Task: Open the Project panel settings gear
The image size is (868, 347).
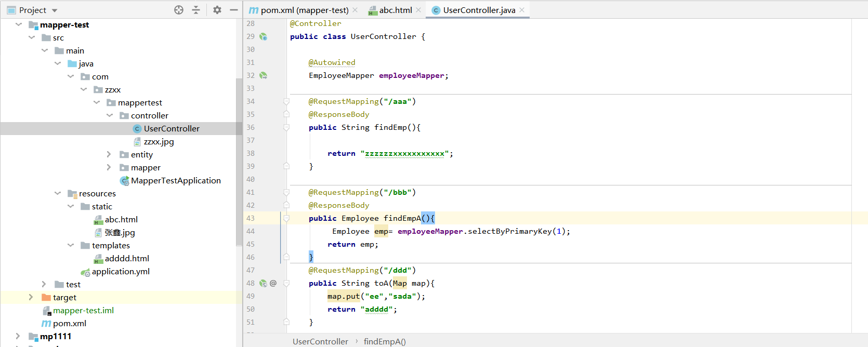Action: click(217, 10)
